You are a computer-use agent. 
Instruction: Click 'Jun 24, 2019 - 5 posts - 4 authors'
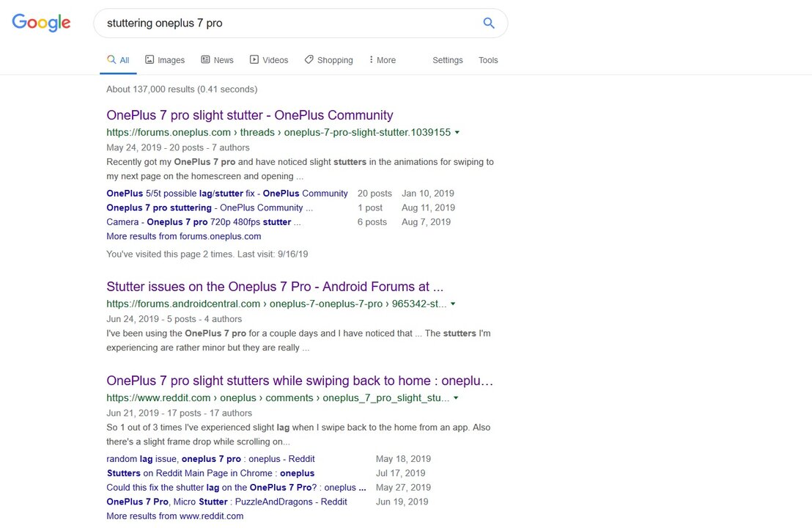point(174,319)
